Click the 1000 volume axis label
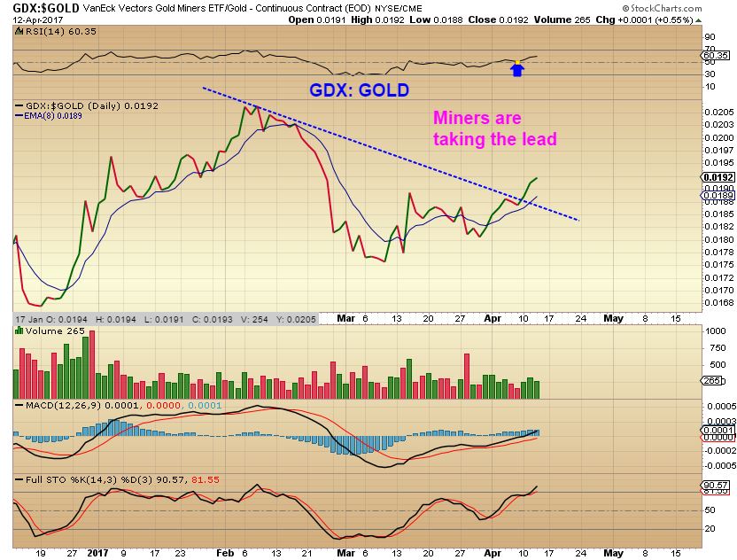Image resolution: width=737 pixels, height=560 pixels. point(716,331)
